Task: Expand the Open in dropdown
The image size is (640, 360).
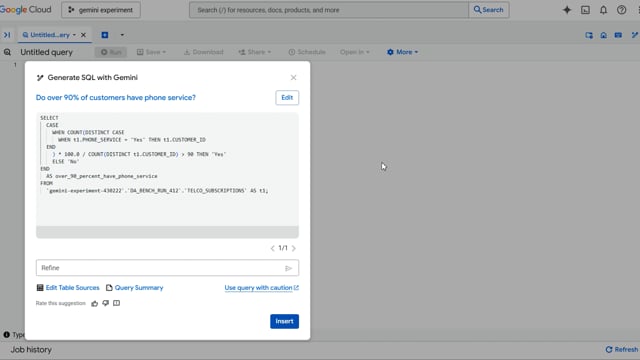Action: pyautogui.click(x=355, y=52)
